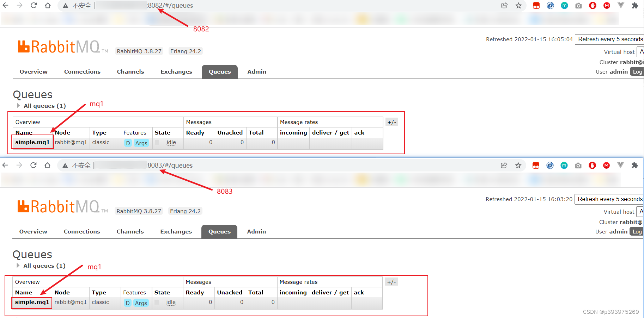The height and width of the screenshot is (318, 644).
Task: Open the Virtual host dropdown in 8082 page
Action: pos(640,52)
